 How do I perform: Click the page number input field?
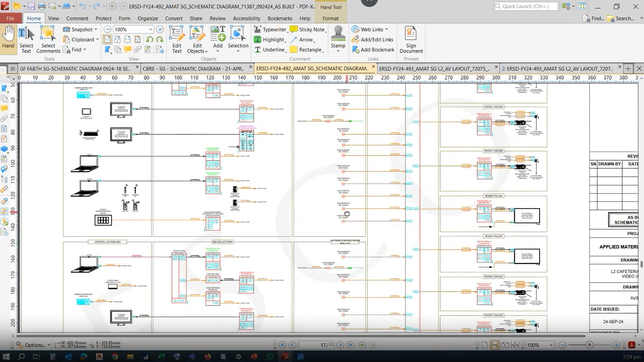click(x=316, y=345)
